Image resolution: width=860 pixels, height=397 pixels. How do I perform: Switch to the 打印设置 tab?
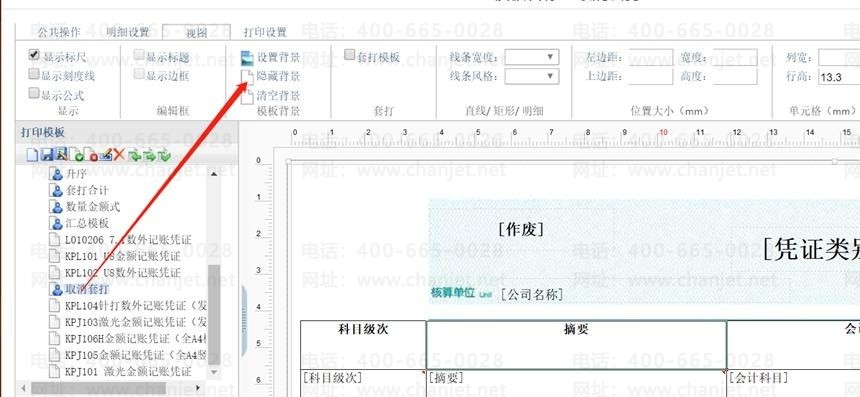[x=265, y=32]
